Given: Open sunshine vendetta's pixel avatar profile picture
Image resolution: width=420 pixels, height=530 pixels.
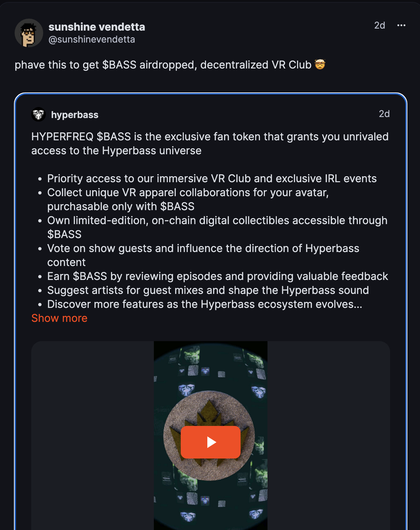Looking at the screenshot, I should (29, 33).
